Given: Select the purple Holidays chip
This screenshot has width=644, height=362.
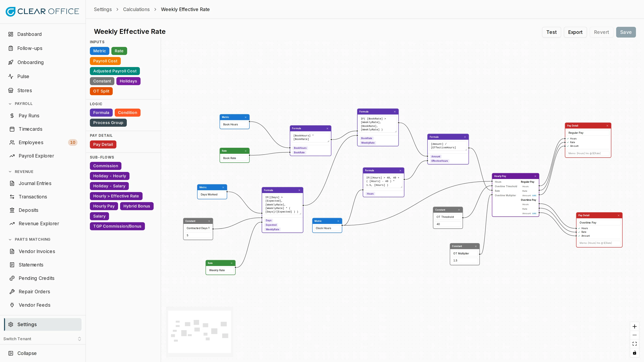Looking at the screenshot, I should click(x=128, y=81).
